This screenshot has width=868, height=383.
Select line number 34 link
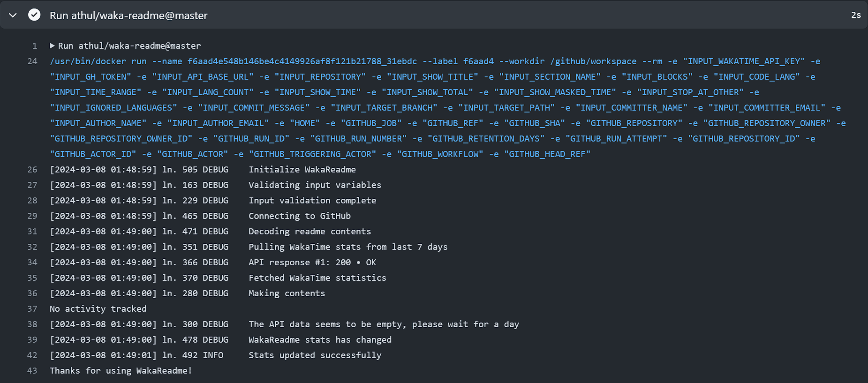tap(32, 263)
